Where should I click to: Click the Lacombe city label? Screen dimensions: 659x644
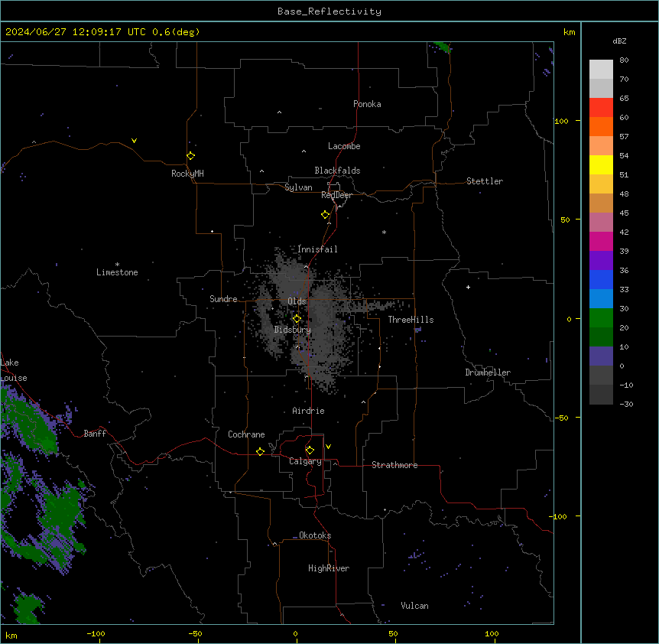point(344,146)
